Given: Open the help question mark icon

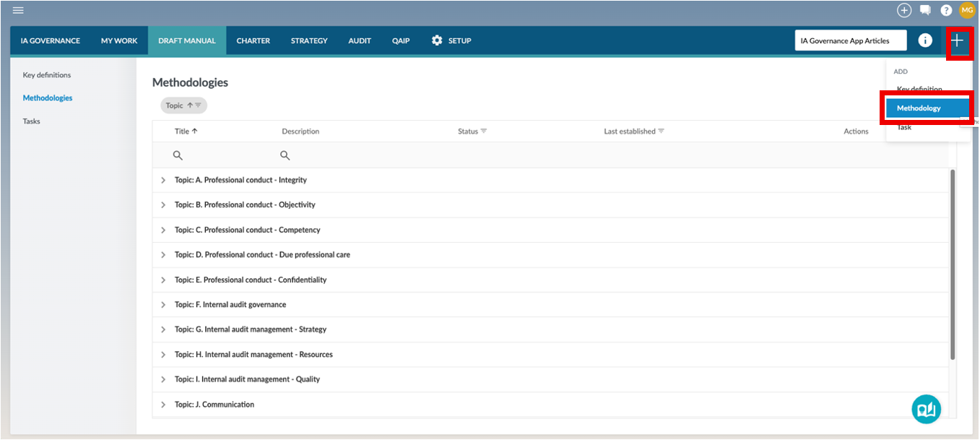Looking at the screenshot, I should (x=946, y=10).
